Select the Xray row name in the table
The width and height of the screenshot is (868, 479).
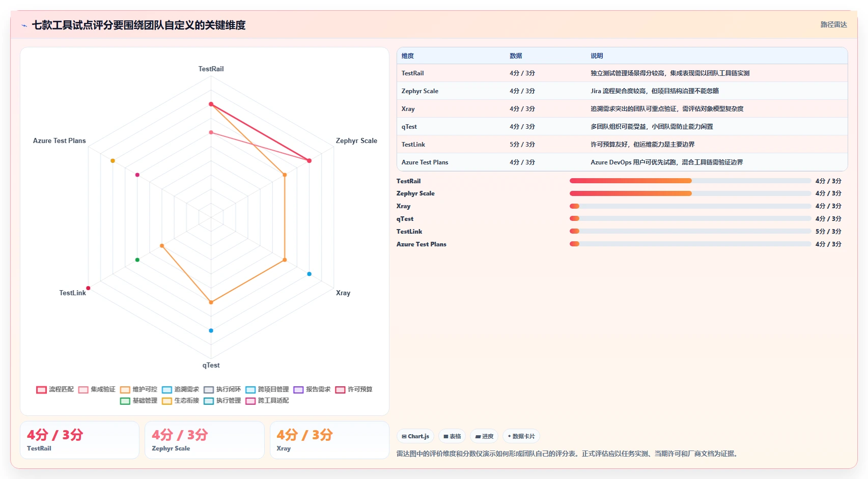tap(408, 109)
